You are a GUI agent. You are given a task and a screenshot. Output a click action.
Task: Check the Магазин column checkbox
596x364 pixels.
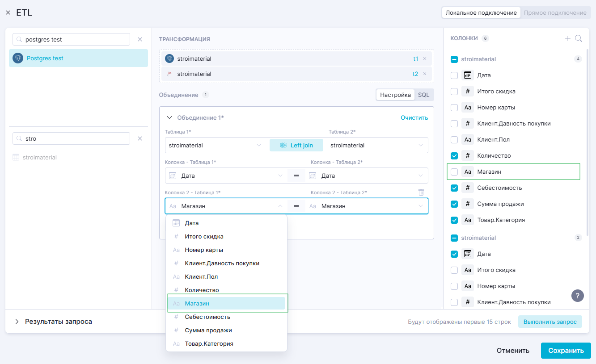coord(454,172)
